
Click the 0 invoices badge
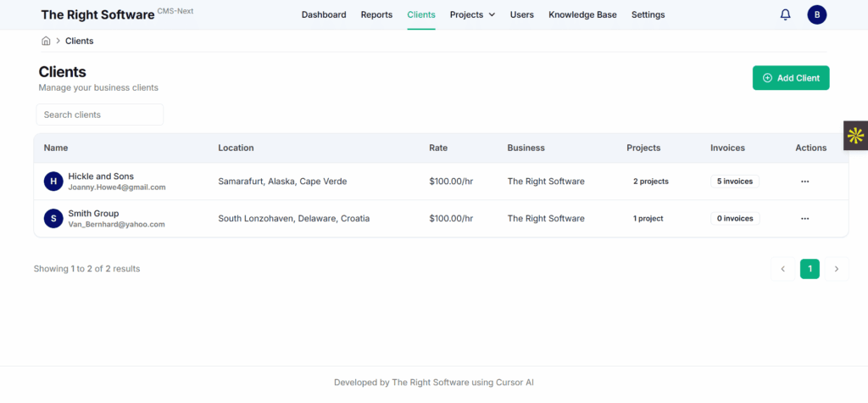click(735, 218)
